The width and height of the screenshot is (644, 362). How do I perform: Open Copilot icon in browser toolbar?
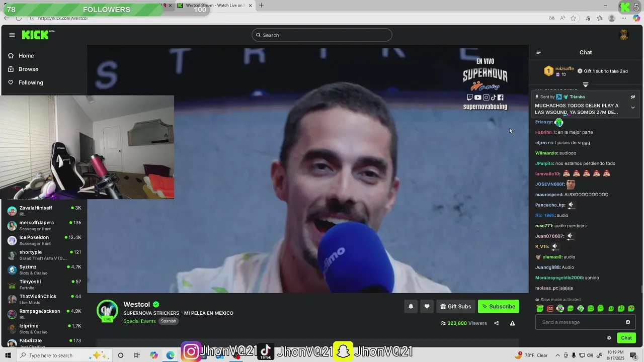[636, 18]
